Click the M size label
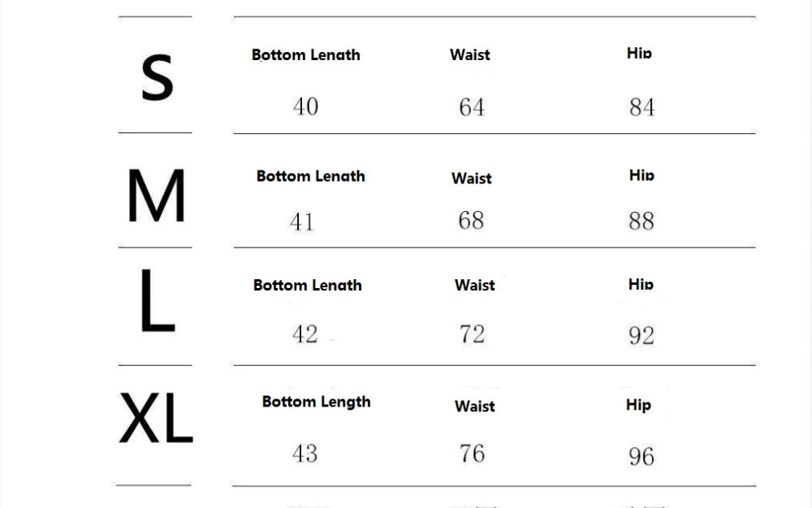This screenshot has width=812, height=508. (x=156, y=196)
